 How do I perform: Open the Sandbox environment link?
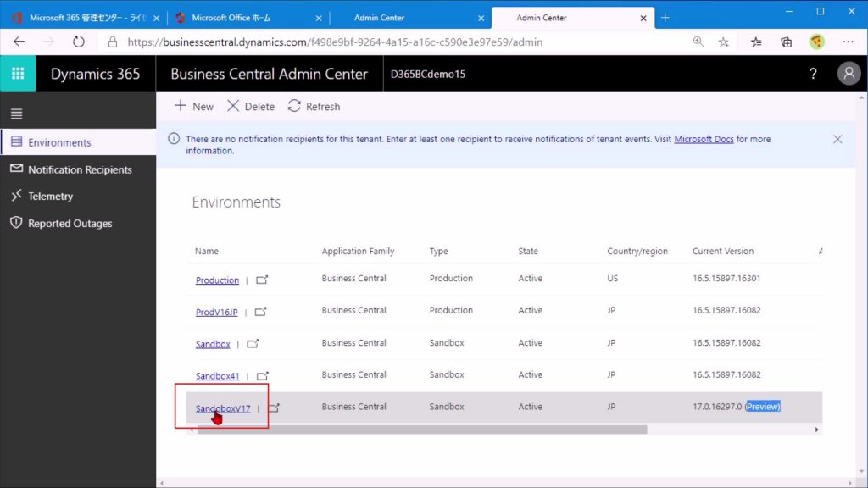[213, 344]
